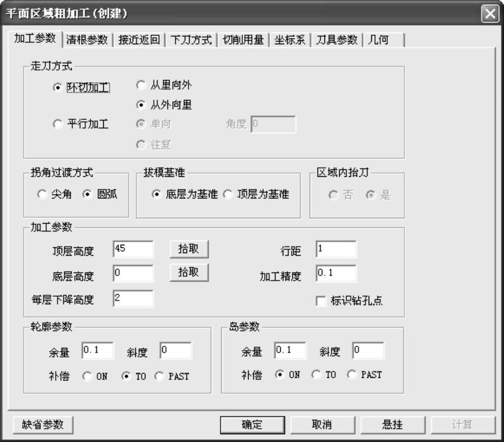Open the 切削用量 tab
Screen dimensions: 504x442
pyautogui.click(x=243, y=40)
